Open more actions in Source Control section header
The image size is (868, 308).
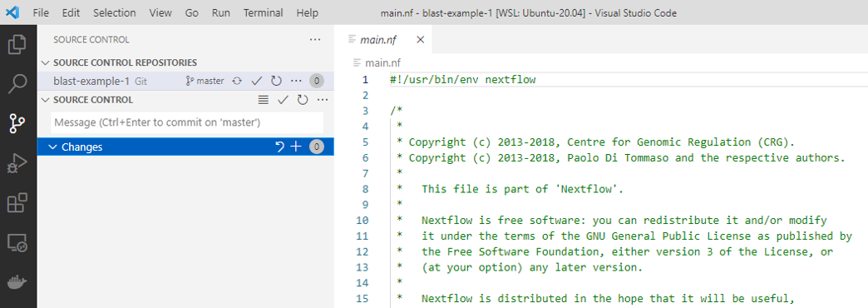(x=323, y=100)
